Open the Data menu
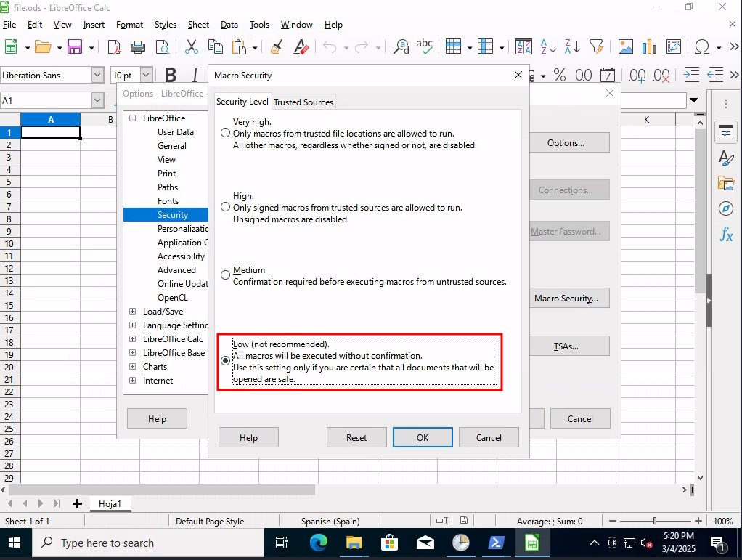Viewport: 742px width, 560px height. tap(229, 25)
